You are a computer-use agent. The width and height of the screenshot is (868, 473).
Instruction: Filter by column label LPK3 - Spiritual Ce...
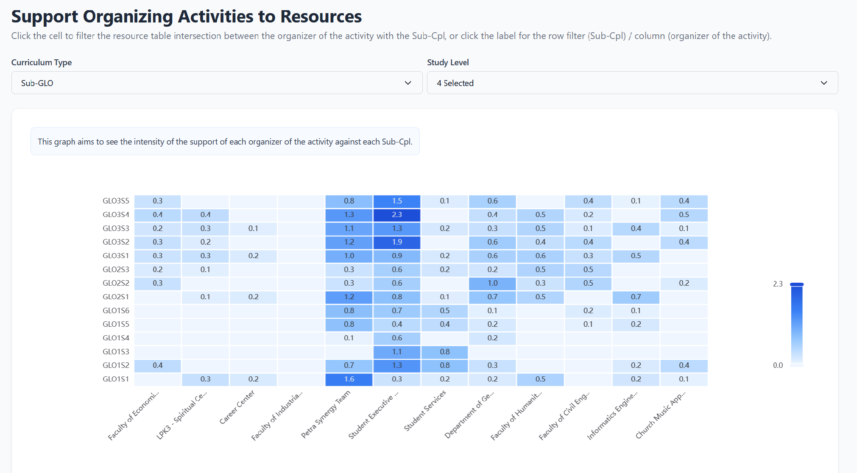[182, 415]
